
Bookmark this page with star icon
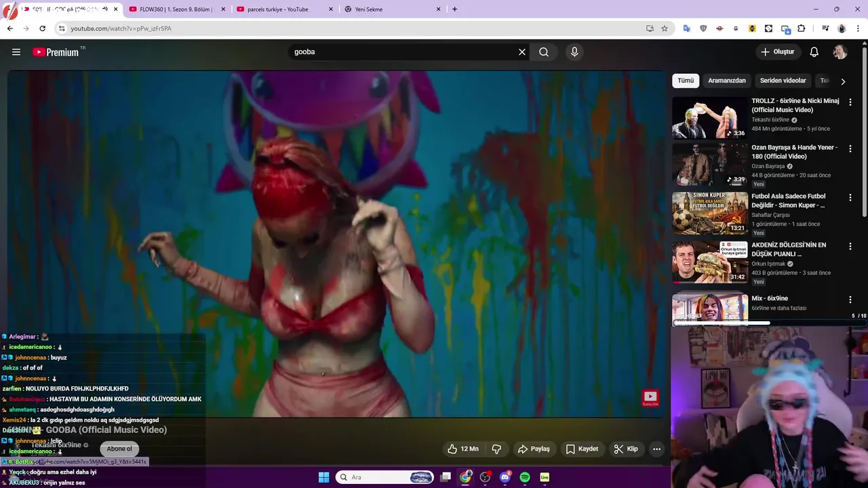[x=665, y=28]
